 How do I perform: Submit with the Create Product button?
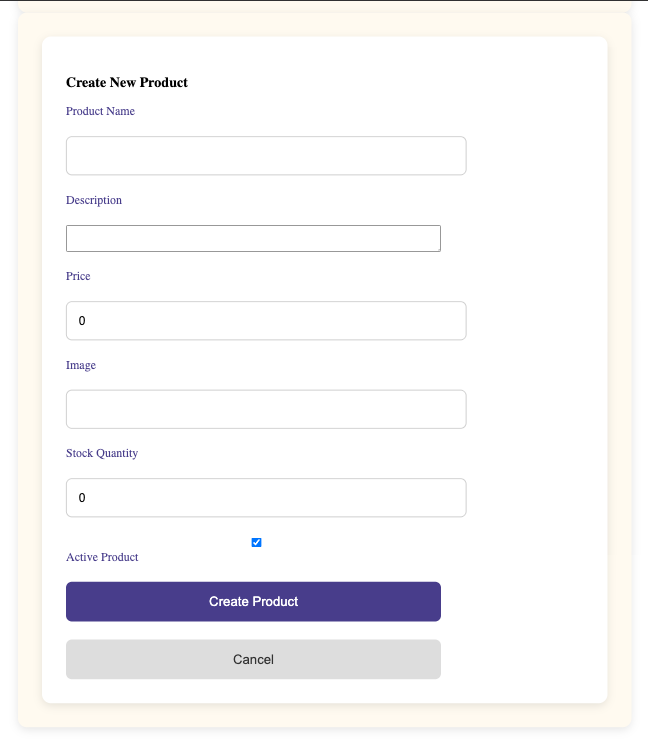click(x=253, y=602)
